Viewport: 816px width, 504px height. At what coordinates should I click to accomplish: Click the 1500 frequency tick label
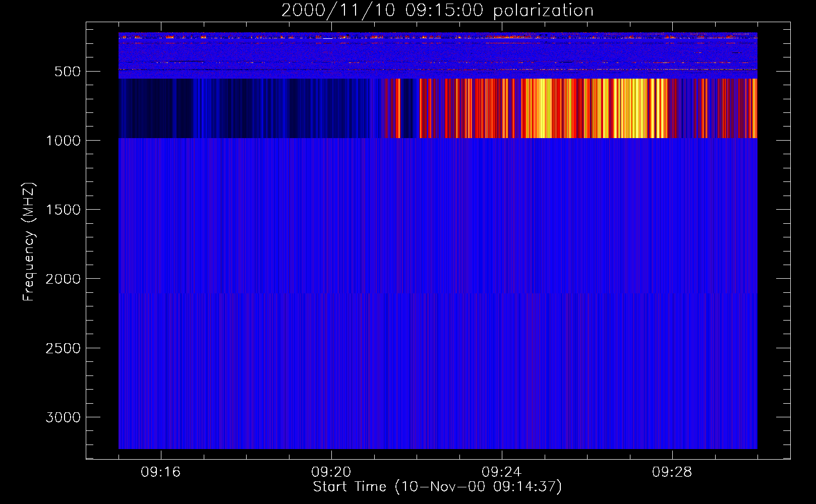click(x=63, y=210)
